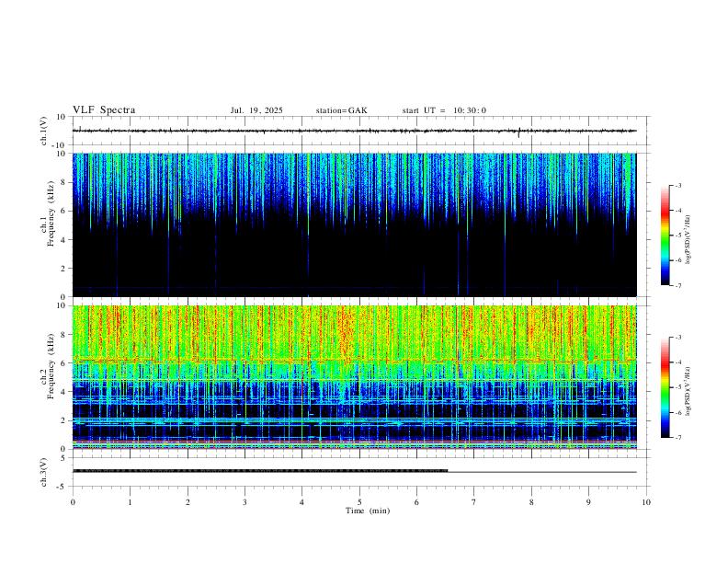Click the ch.2 "Frequency (kHz)" axis label
This screenshot has width=728, height=563.
pyautogui.click(x=51, y=366)
